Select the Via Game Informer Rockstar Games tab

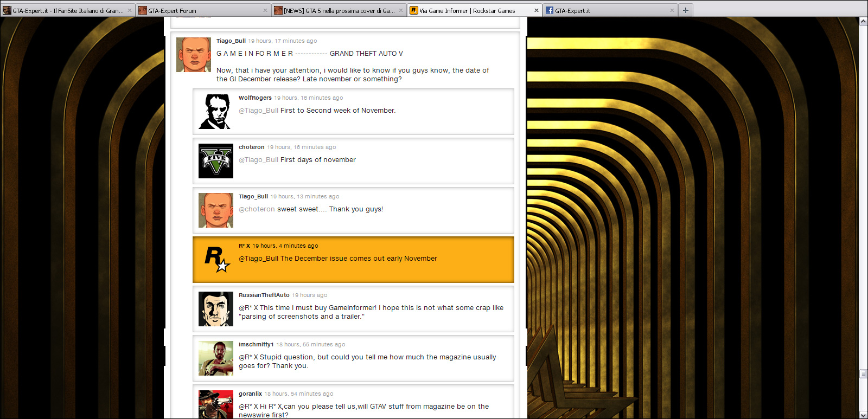pyautogui.click(x=475, y=10)
